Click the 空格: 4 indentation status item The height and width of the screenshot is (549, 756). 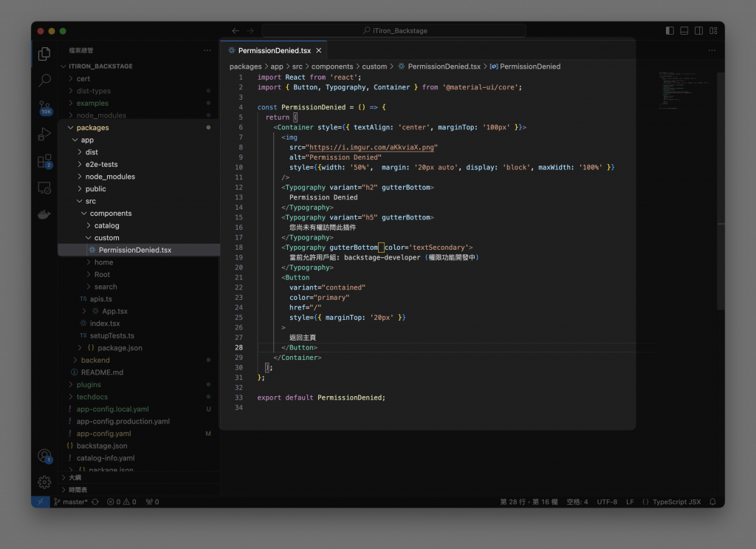(x=577, y=502)
